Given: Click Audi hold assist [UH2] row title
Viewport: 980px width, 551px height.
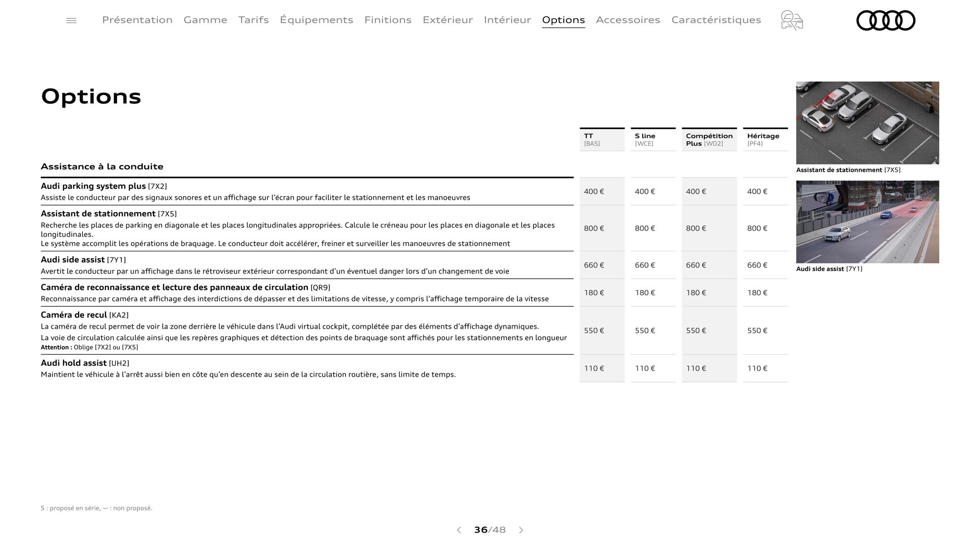Looking at the screenshot, I should (85, 363).
